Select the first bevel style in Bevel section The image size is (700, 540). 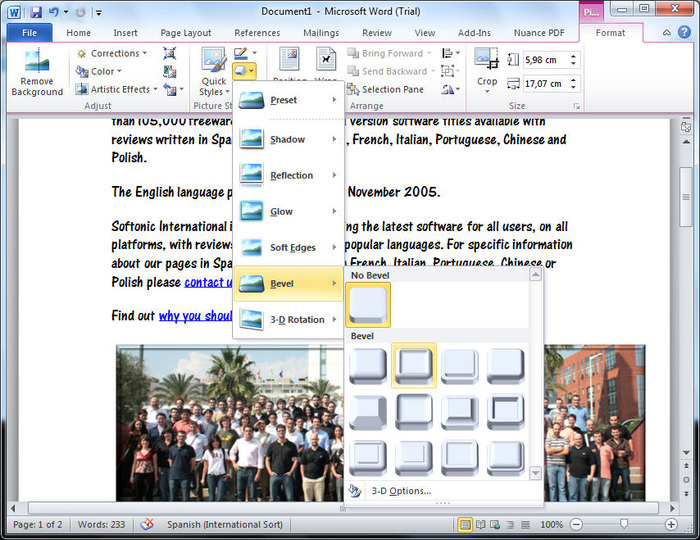tap(368, 366)
